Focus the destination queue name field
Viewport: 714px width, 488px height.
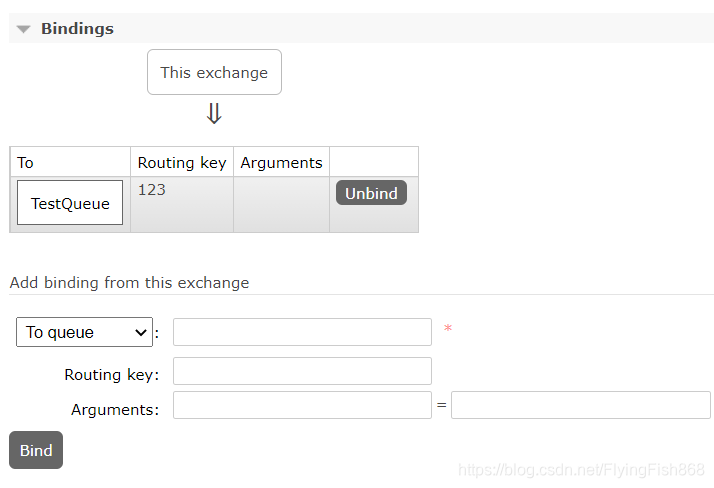point(302,332)
